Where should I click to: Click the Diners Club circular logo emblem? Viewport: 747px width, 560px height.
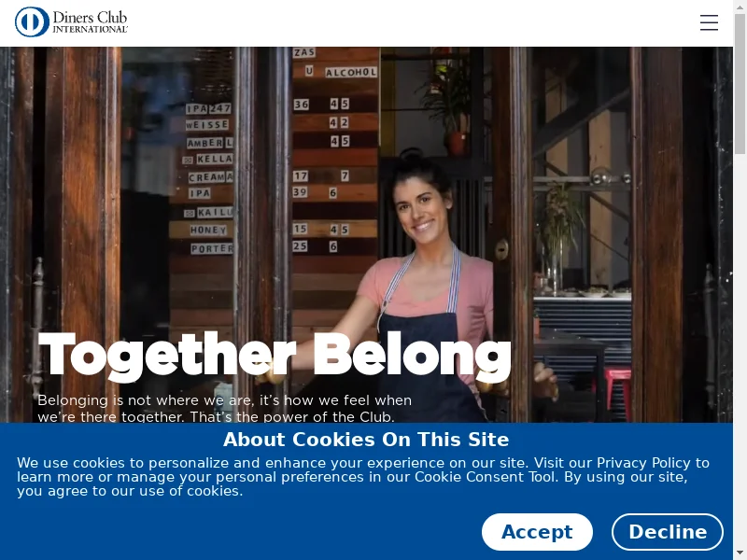click(x=32, y=21)
